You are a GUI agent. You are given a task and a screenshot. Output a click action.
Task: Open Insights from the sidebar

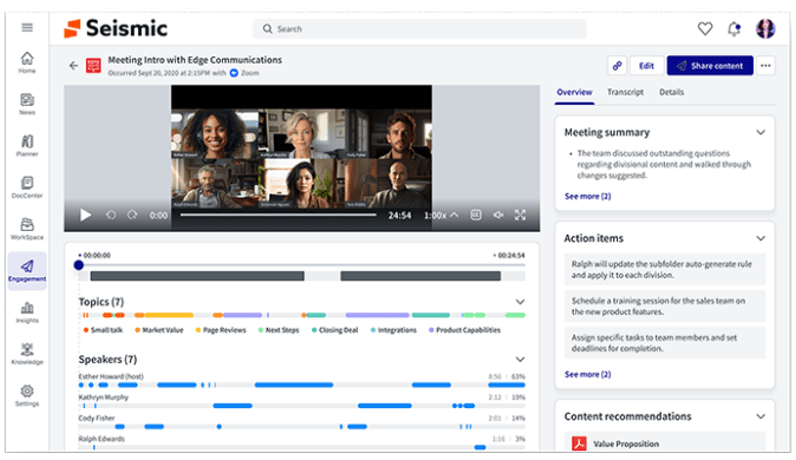pyautogui.click(x=27, y=312)
